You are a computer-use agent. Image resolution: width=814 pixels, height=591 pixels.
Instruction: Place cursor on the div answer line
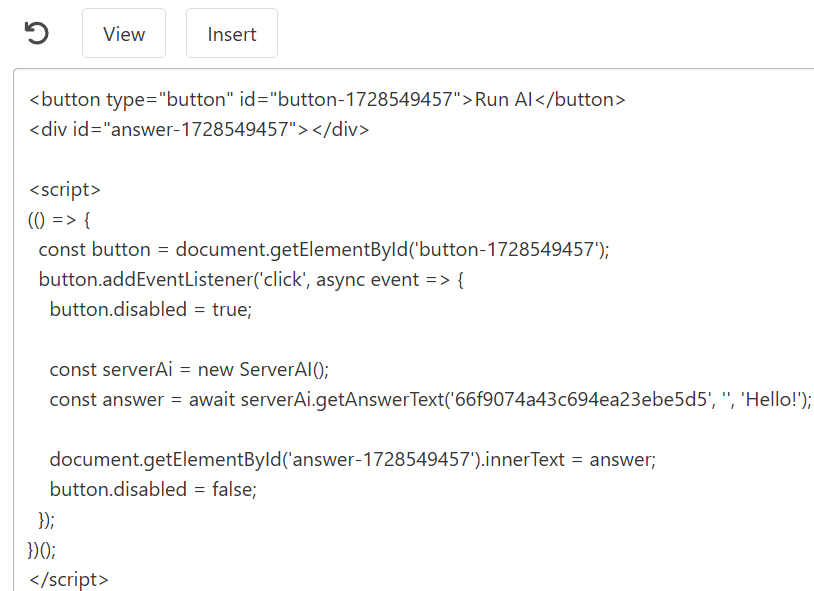(200, 129)
